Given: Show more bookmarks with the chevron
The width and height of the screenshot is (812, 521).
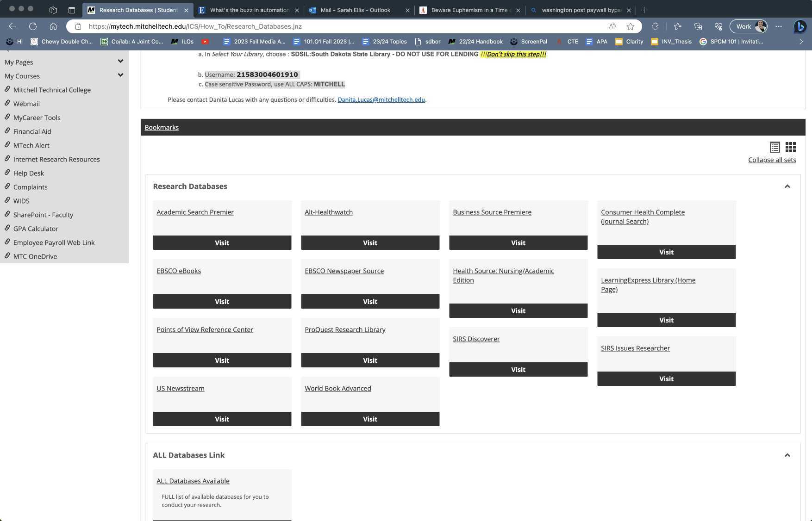Looking at the screenshot, I should coord(801,42).
